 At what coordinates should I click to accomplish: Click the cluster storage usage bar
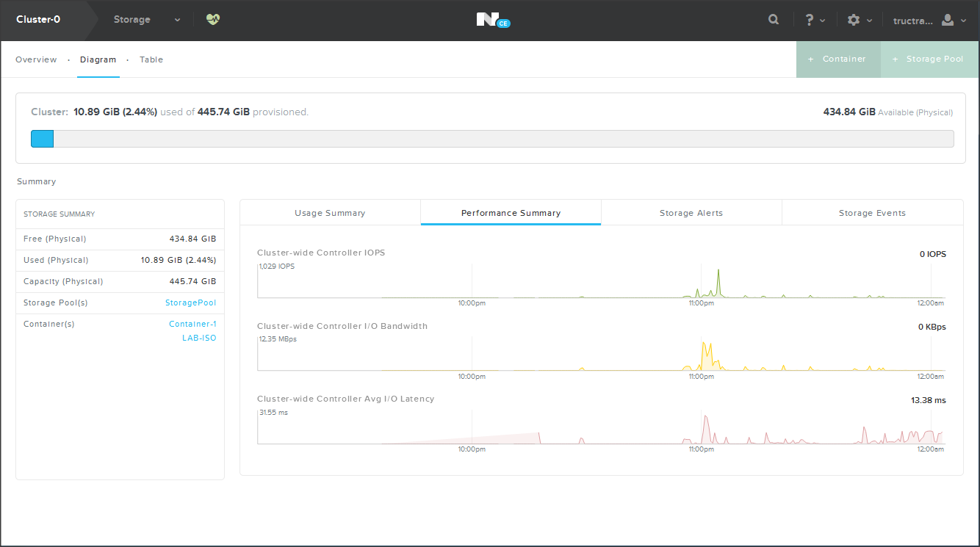[x=491, y=139]
